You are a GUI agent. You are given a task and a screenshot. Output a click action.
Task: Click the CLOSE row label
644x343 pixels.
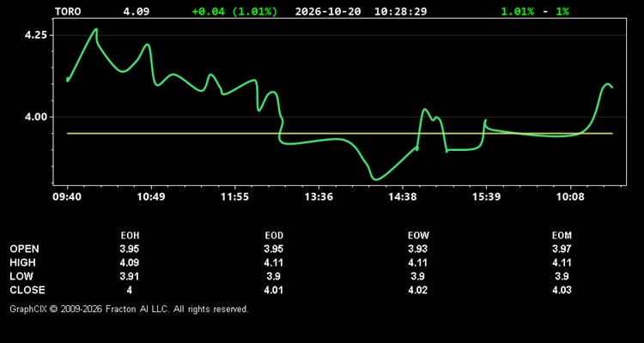click(27, 290)
